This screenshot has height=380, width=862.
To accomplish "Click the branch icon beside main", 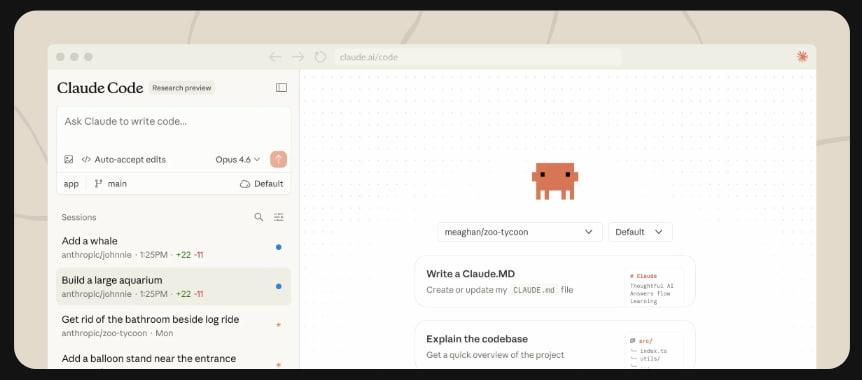I will (x=98, y=184).
